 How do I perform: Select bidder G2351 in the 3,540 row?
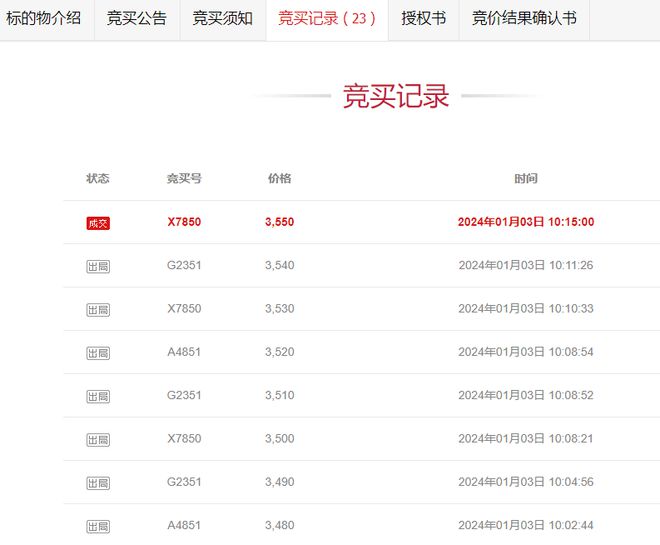[184, 265]
